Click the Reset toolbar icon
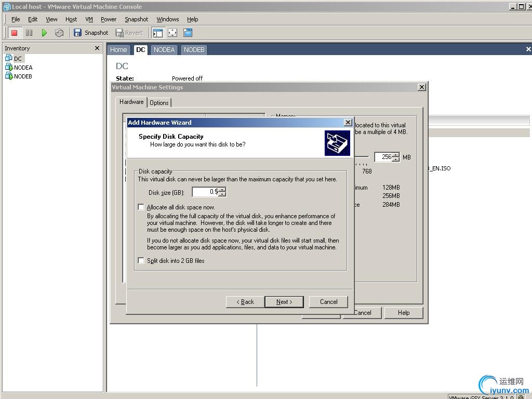 coord(59,33)
